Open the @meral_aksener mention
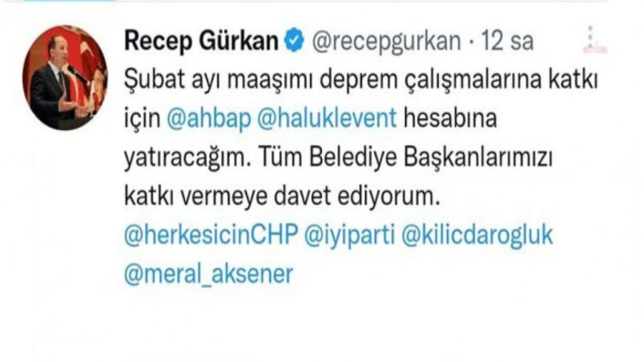This screenshot has height=362, width=644. [209, 275]
